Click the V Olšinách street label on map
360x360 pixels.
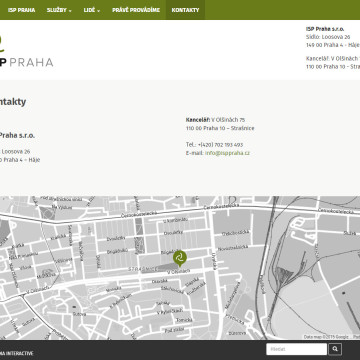[178, 272]
